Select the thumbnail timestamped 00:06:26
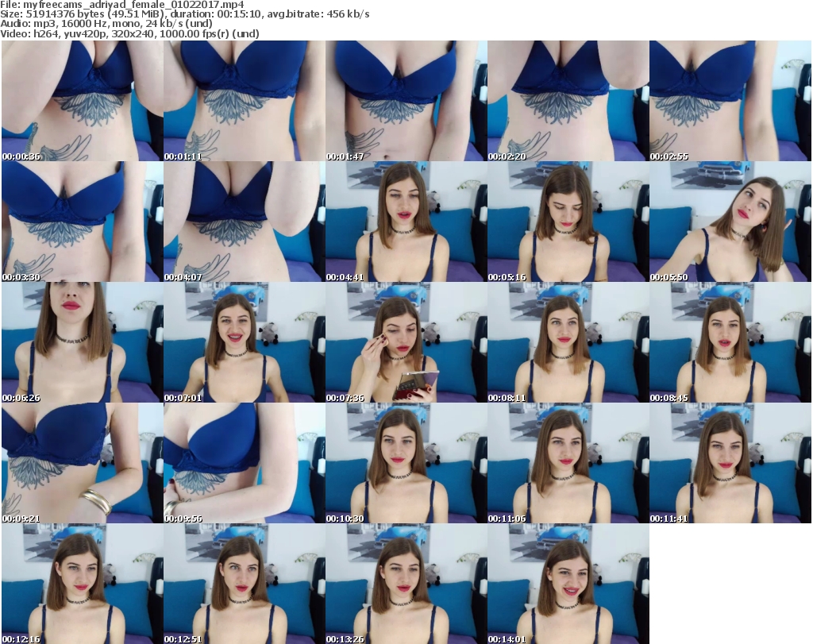This screenshot has width=813, height=644. [83, 342]
